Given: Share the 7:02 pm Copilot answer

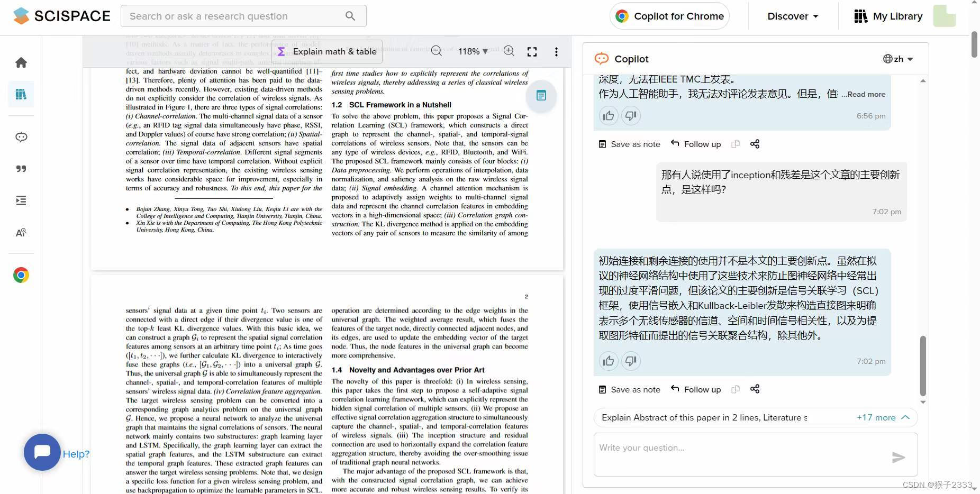Looking at the screenshot, I should click(755, 389).
